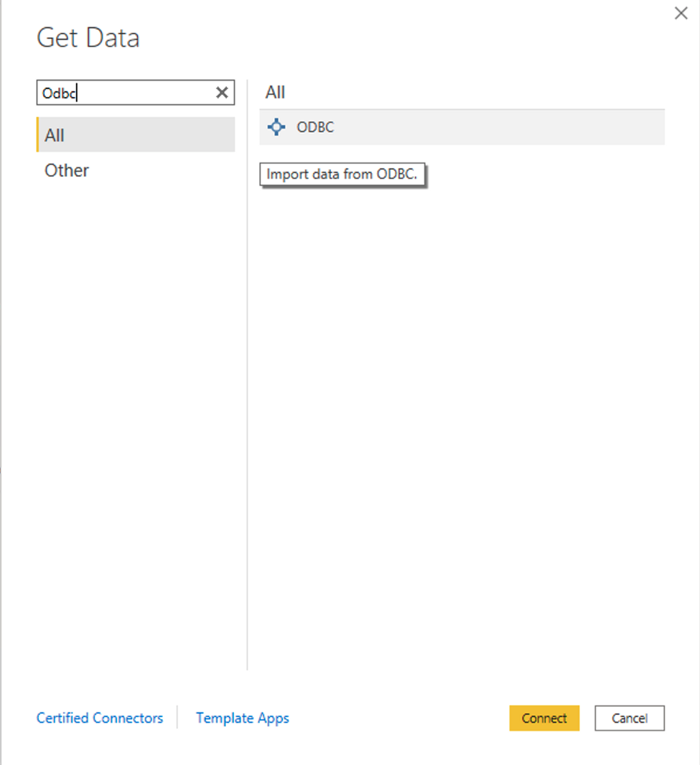Select the All category in left list

[x=135, y=135]
